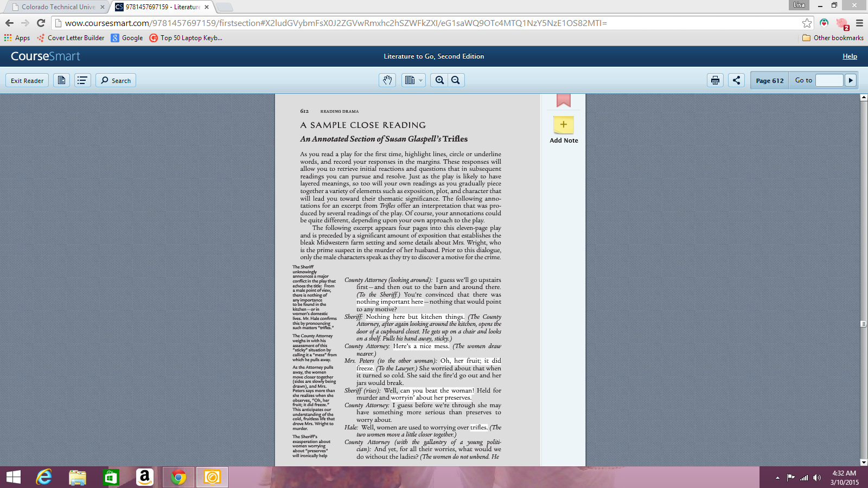This screenshot has width=868, height=488.
Task: Zoom in on the page
Action: coord(439,80)
